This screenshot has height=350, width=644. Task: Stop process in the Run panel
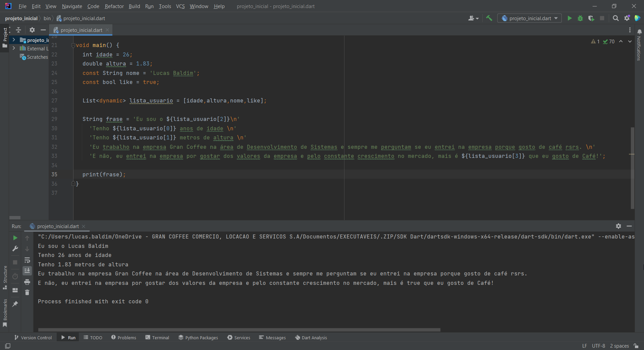[x=15, y=262]
